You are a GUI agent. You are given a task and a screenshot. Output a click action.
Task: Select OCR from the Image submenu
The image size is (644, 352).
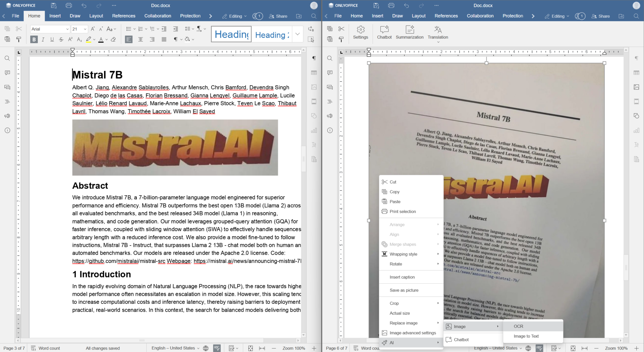click(518, 326)
